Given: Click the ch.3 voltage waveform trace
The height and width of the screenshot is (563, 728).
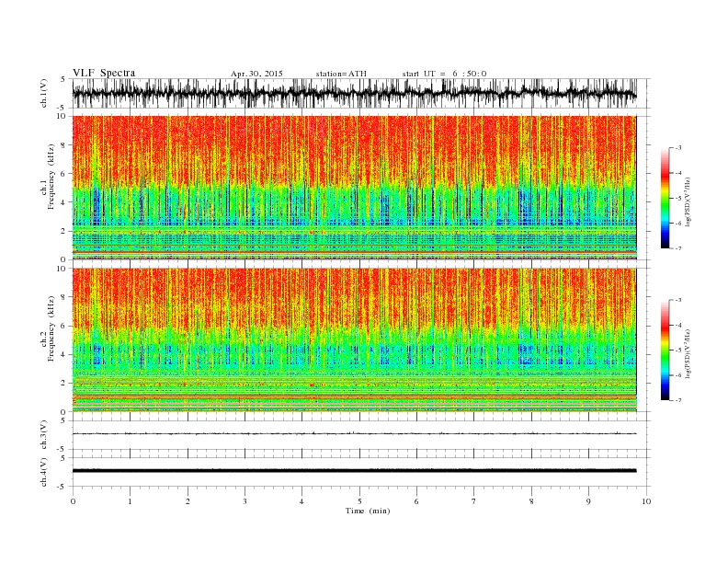Looking at the screenshot, I should [x=354, y=434].
